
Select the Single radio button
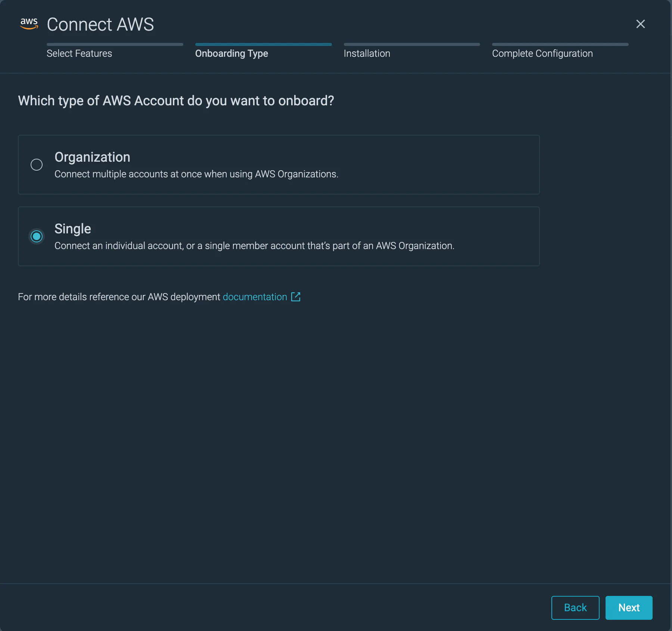click(x=37, y=236)
